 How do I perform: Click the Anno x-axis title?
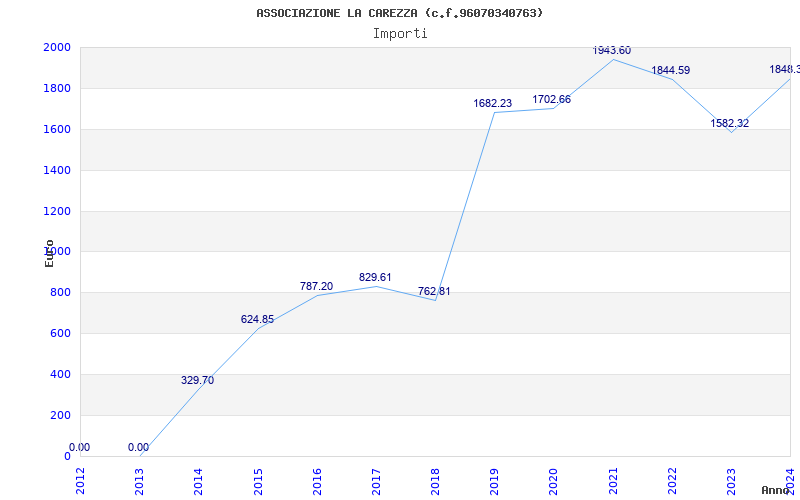775,490
